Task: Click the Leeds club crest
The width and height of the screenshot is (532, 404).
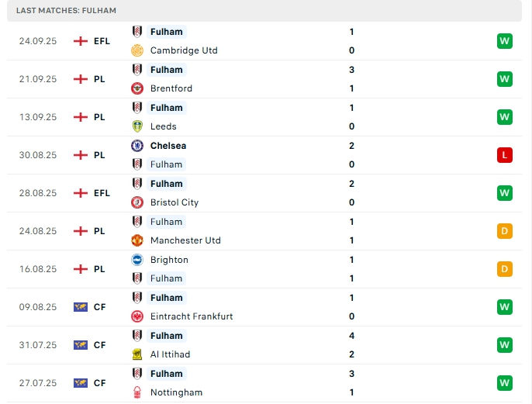Action: tap(137, 126)
